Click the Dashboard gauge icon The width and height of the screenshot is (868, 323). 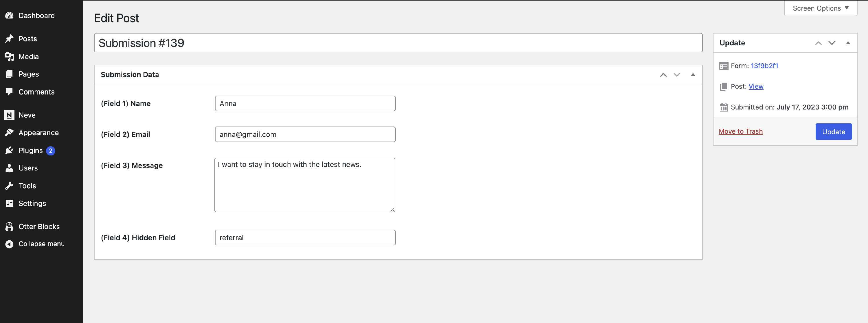[10, 16]
